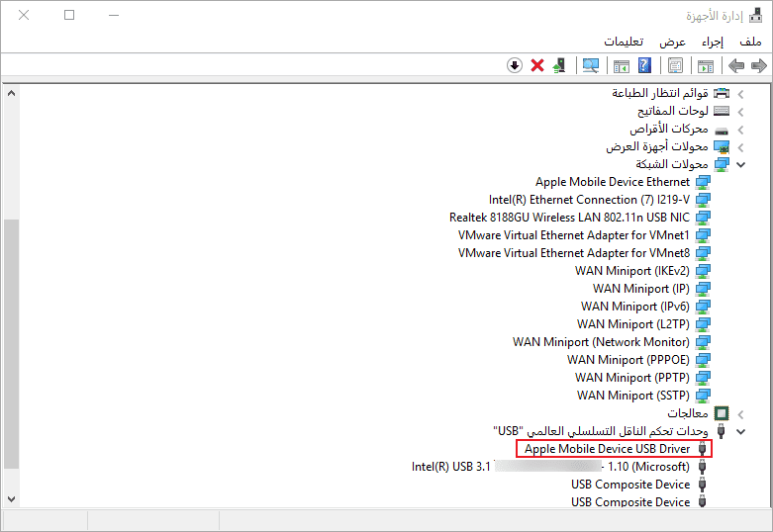Scan for hardware changes monitor icon
Screen dimensions: 773x532
[x=591, y=65]
